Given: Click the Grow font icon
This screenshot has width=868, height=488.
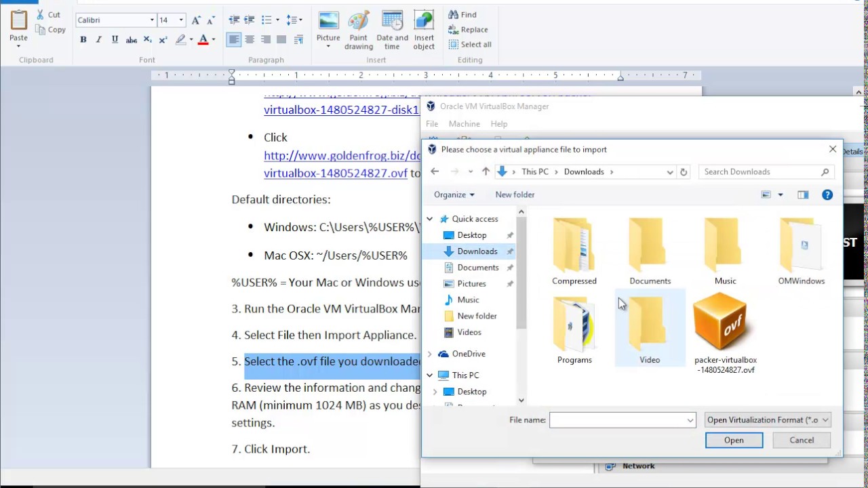Looking at the screenshot, I should [x=196, y=20].
